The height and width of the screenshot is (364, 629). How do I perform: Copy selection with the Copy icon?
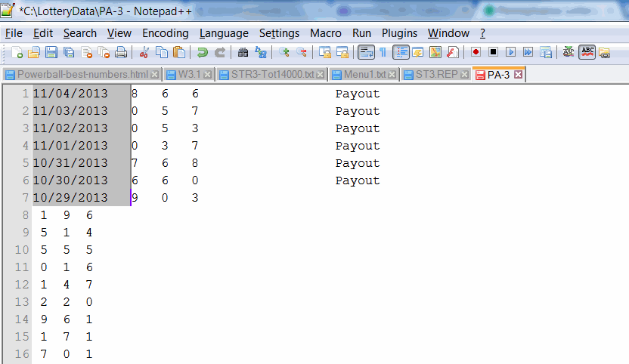(x=162, y=53)
